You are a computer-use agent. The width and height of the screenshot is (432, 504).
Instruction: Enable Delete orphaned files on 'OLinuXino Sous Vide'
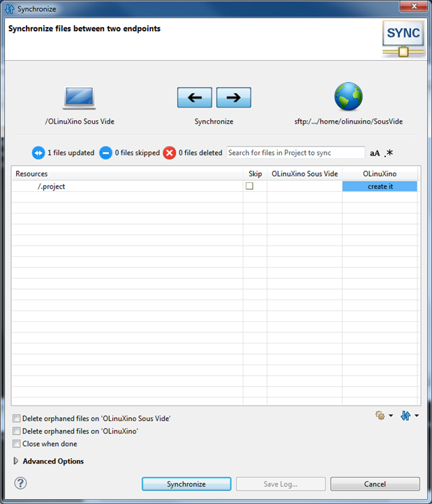[x=16, y=418]
